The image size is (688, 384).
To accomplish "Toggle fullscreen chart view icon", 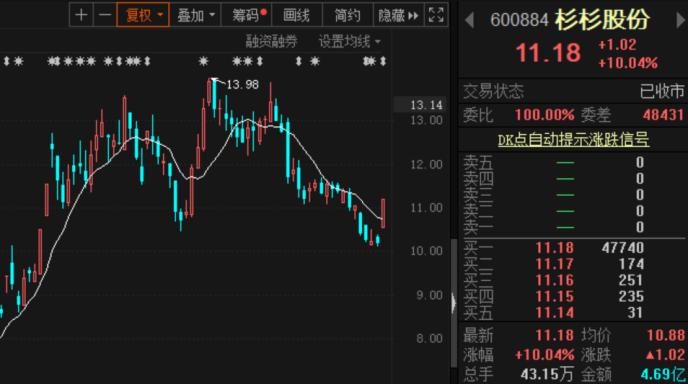I will pyautogui.click(x=436, y=15).
